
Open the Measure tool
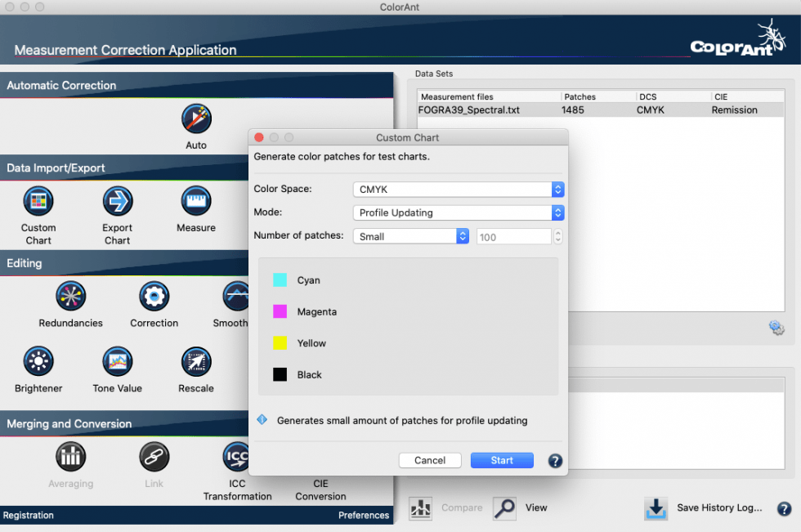196,203
